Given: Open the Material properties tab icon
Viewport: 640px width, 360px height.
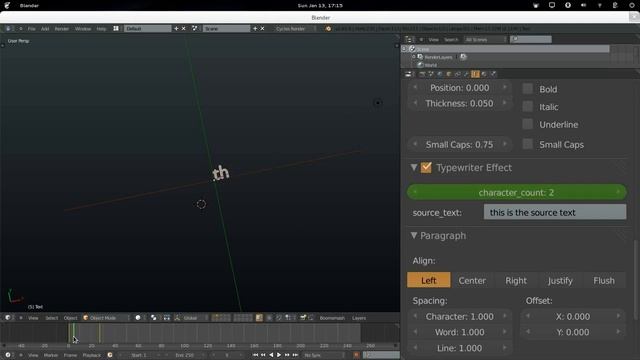Looking at the screenshot, I should pos(484,74).
